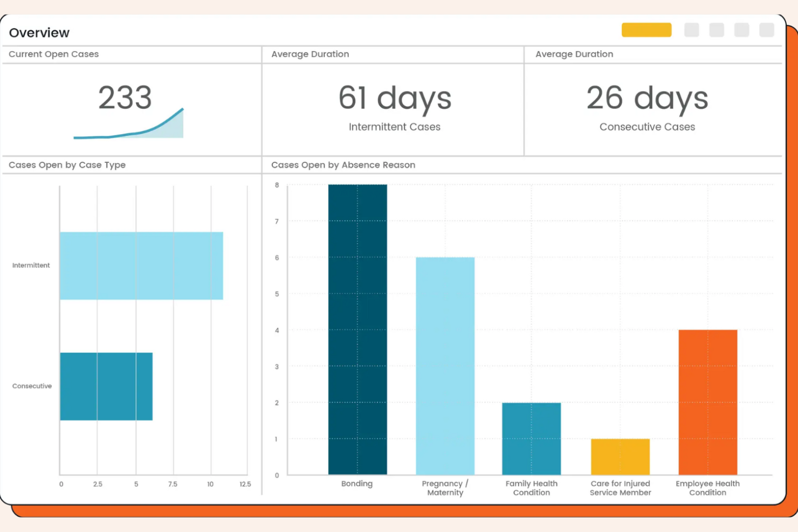Select the Consecutive horizontal bar
This screenshot has width=798, height=532.
pos(106,386)
